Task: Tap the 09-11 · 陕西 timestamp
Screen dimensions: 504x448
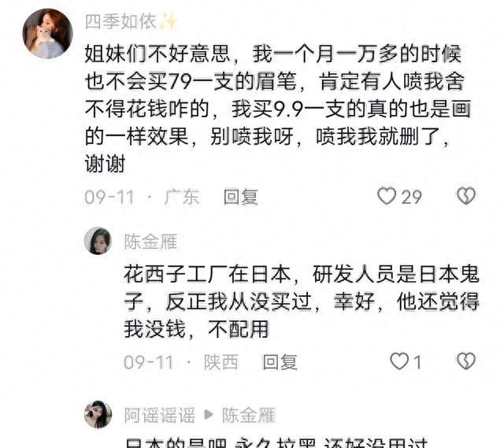Action: click(x=181, y=362)
